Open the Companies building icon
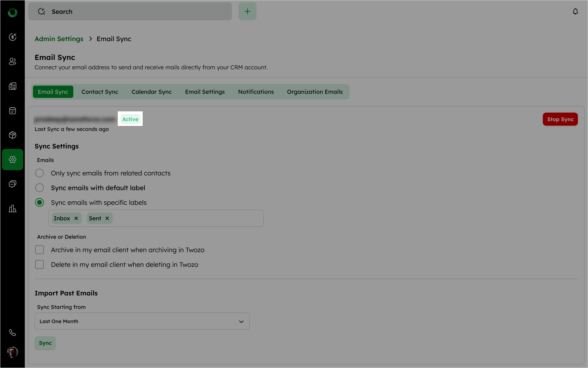The width and height of the screenshot is (588, 368). 12,86
